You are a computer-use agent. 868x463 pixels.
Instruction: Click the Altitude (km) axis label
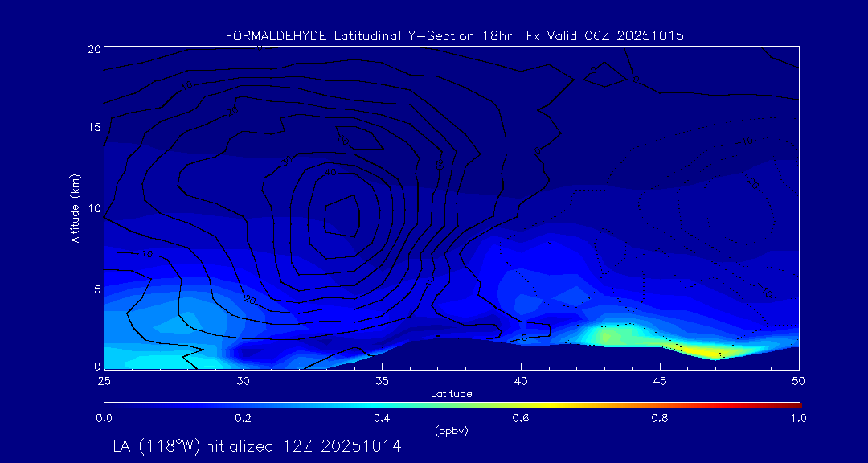pos(75,208)
